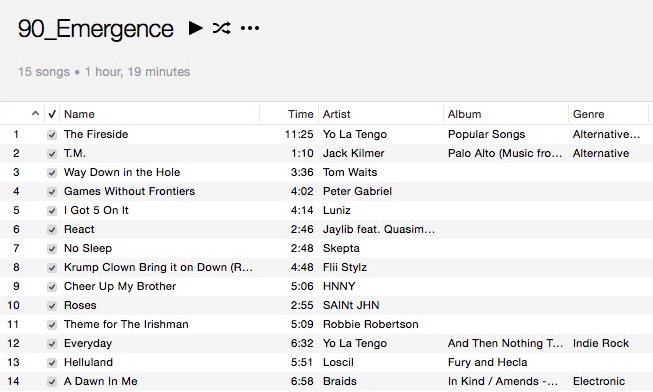Click artist Flii Stylz
The width and height of the screenshot is (653, 392).
pyautogui.click(x=345, y=267)
